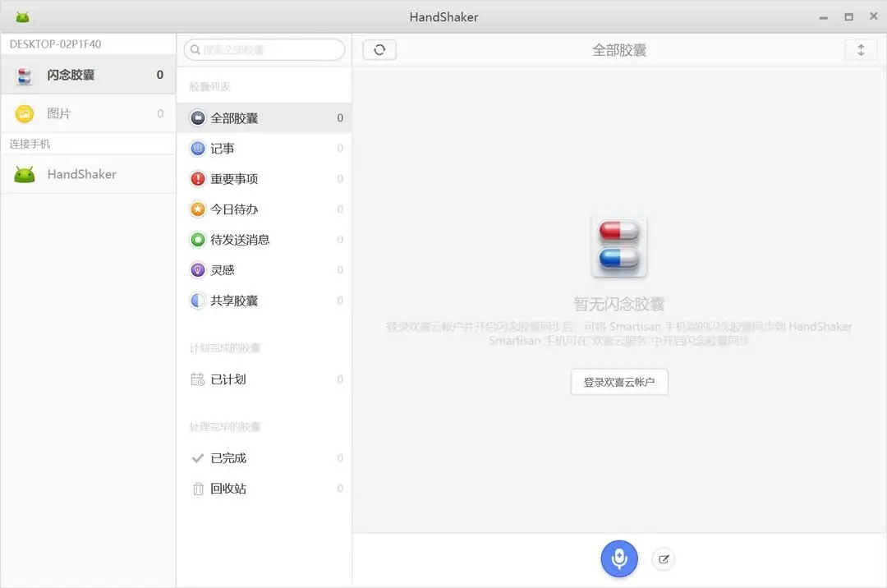This screenshot has height=588, width=887.
Task: Select the yellow picture icon beside 图片
Action: [x=22, y=113]
